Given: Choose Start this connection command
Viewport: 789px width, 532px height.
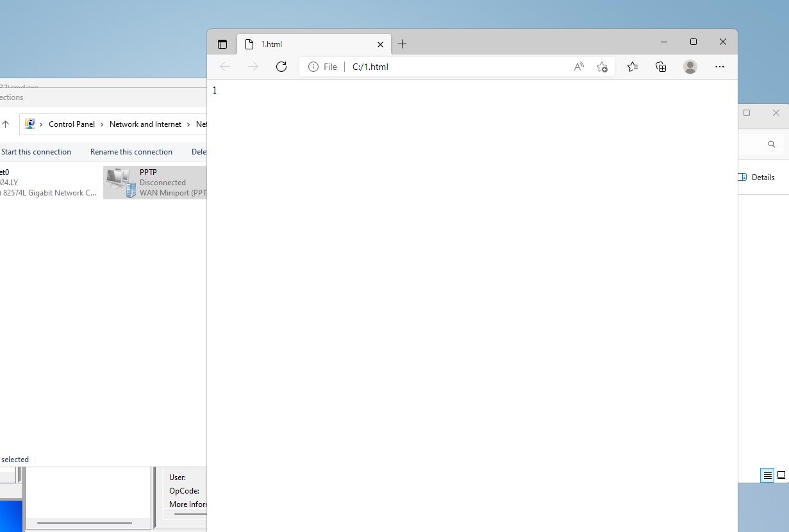Looking at the screenshot, I should pyautogui.click(x=36, y=152).
